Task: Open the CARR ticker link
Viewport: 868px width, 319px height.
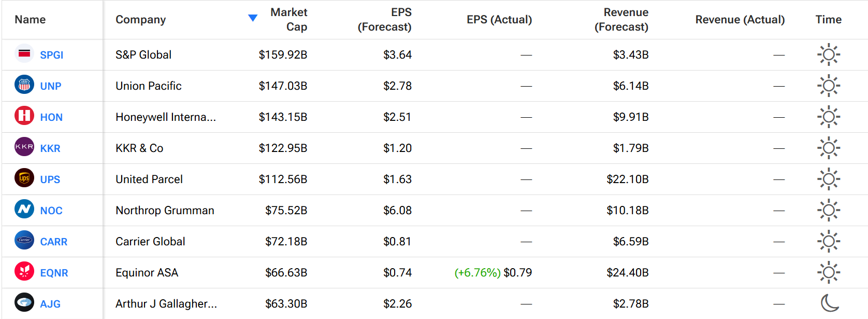Action: 54,242
